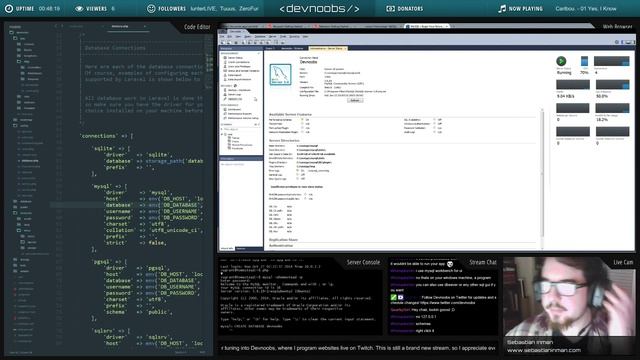Click the Filter objects search field

click(x=241, y=129)
